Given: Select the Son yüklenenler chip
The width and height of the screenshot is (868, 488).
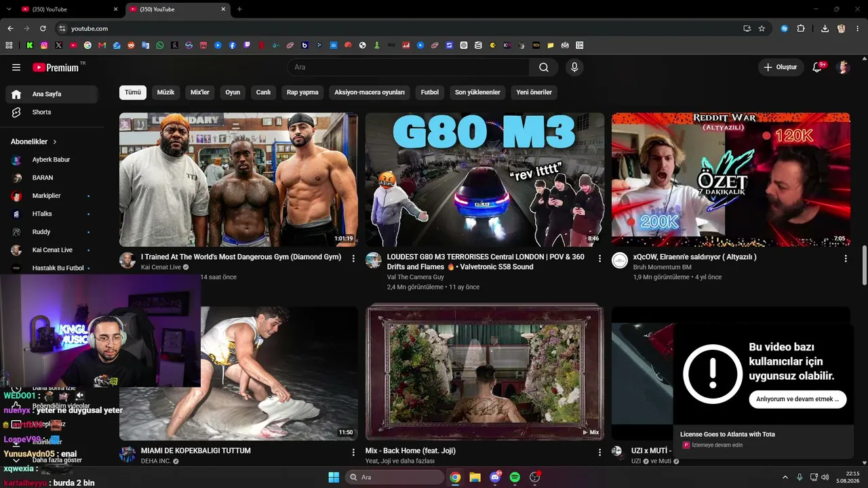Looking at the screenshot, I should click(477, 92).
